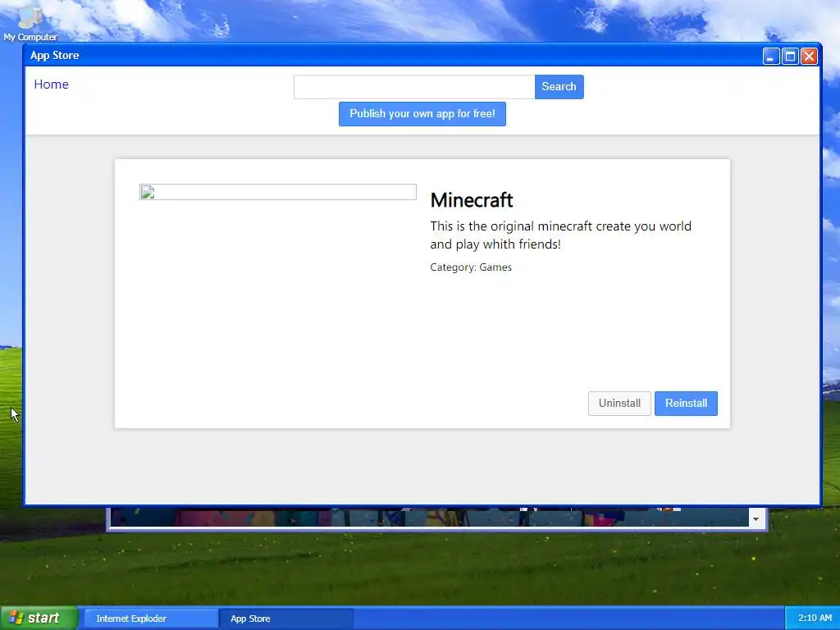Screen dimensions: 840x630
Task: Check the taskbar clock showing 2:10 AM
Action: pyautogui.click(x=815, y=619)
